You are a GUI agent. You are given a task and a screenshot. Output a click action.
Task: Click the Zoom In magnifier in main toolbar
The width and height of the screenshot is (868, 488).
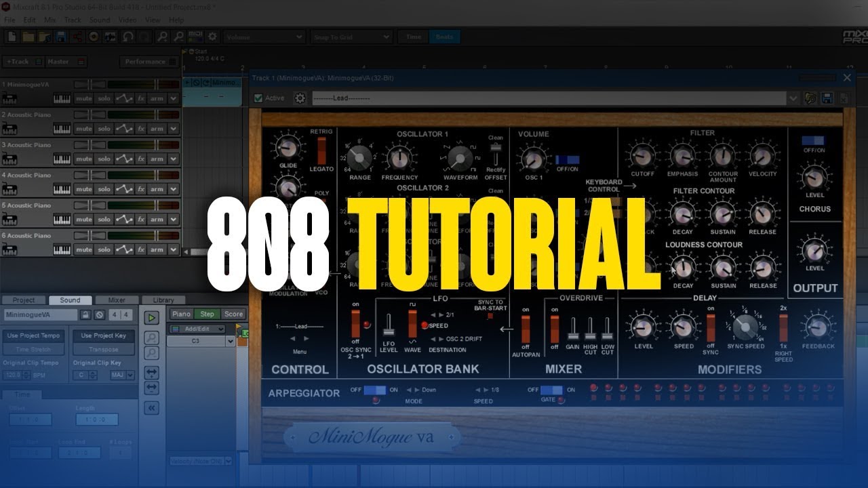pos(163,37)
